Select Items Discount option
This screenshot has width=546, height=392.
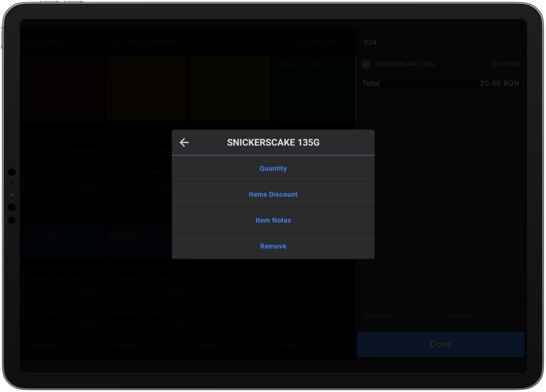pyautogui.click(x=273, y=195)
